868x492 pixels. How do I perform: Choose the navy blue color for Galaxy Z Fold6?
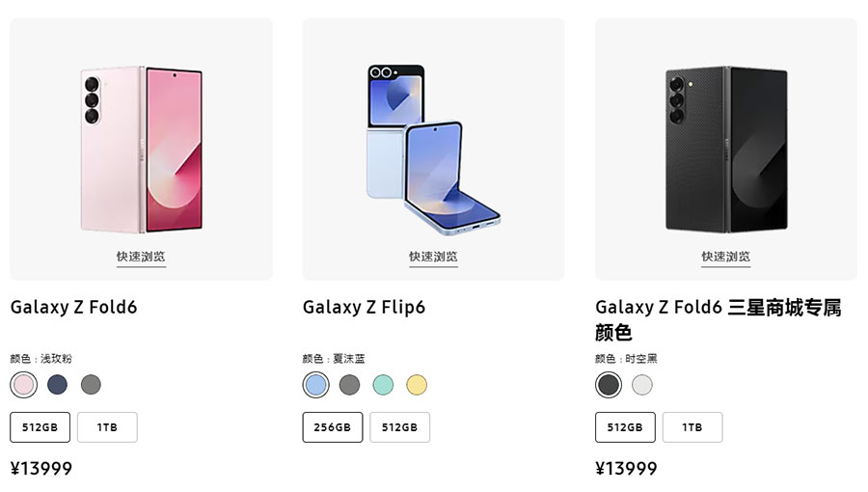point(58,385)
